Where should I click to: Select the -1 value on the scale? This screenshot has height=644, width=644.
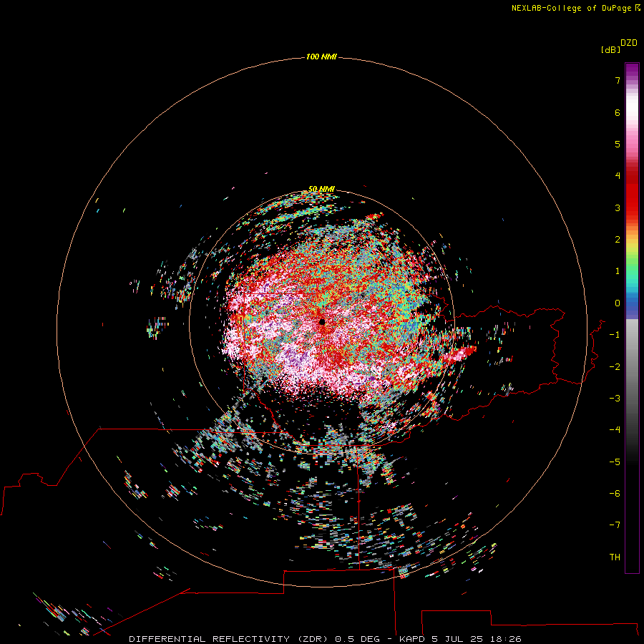615,335
